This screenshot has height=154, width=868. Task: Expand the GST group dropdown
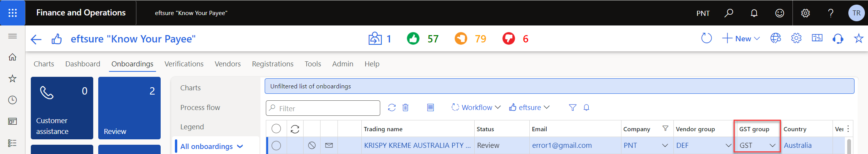[x=772, y=146]
